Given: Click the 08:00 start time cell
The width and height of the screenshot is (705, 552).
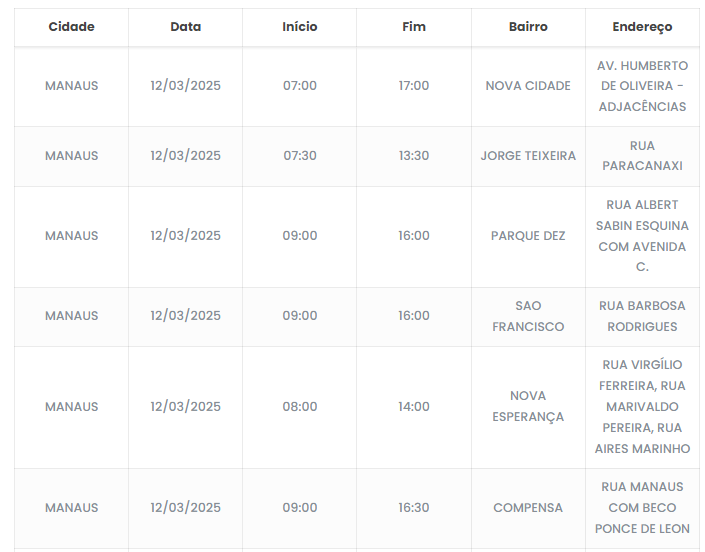Looking at the screenshot, I should point(299,407).
